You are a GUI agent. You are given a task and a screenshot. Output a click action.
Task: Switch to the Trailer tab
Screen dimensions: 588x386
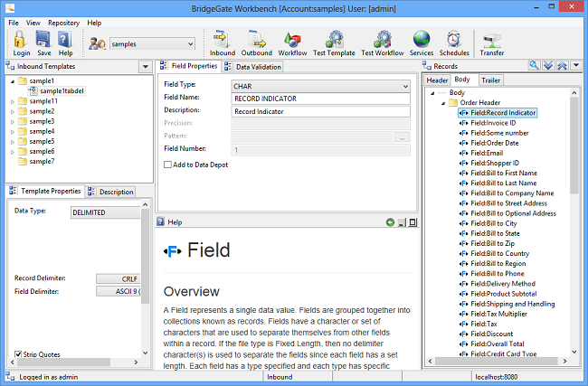491,80
